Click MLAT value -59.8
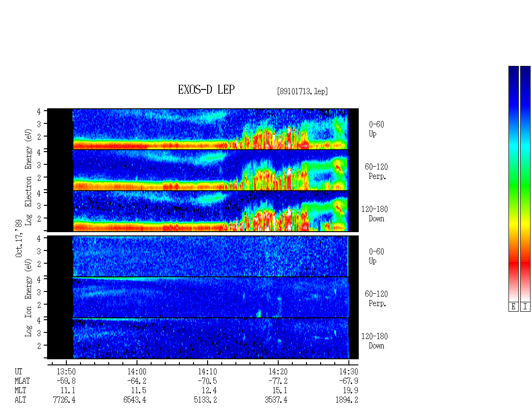This screenshot has height=412, width=532. pos(66,381)
